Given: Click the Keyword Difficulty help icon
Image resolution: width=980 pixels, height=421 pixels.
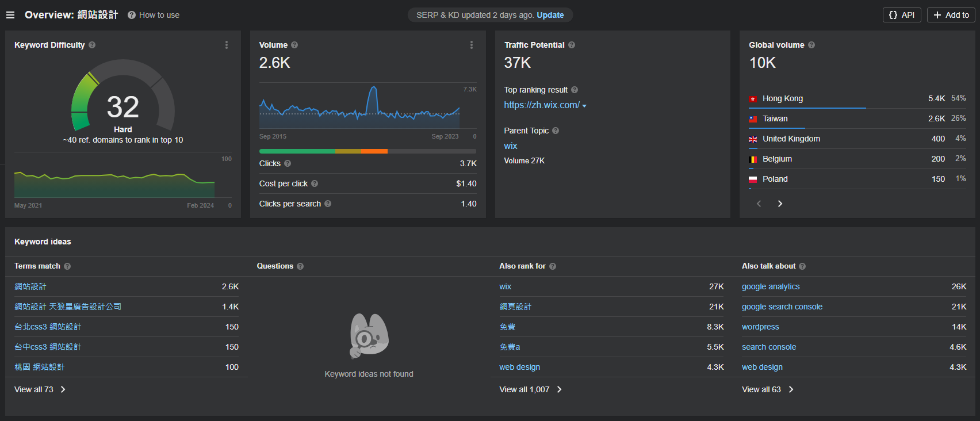Looking at the screenshot, I should coord(92,45).
